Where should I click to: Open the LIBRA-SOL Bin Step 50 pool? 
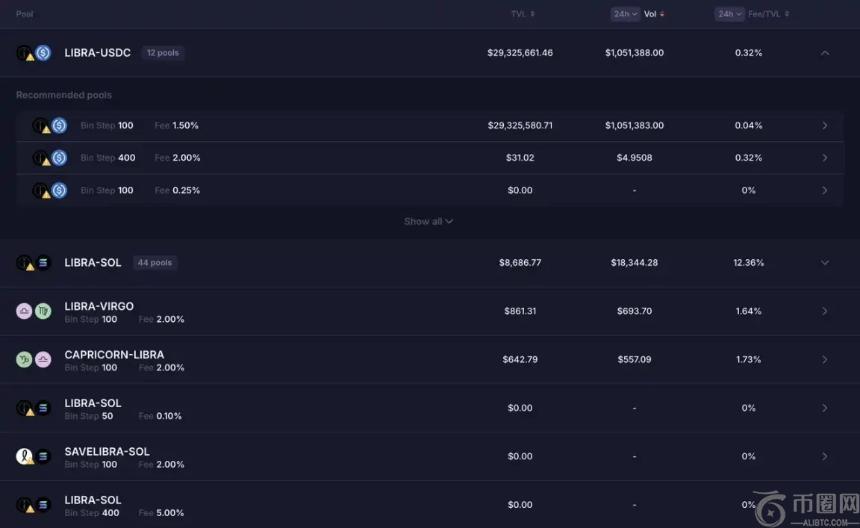824,408
